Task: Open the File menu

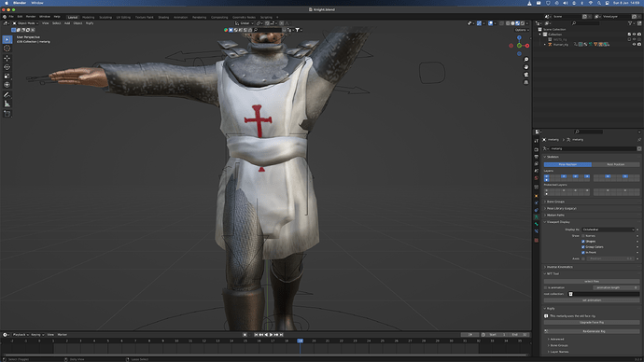Action: pos(11,17)
